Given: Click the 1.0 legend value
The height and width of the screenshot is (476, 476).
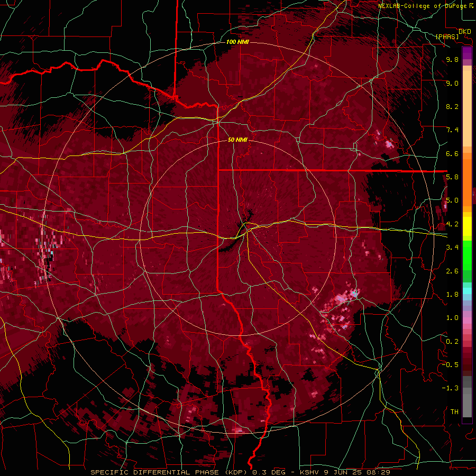Looking at the screenshot, I should (452, 318).
